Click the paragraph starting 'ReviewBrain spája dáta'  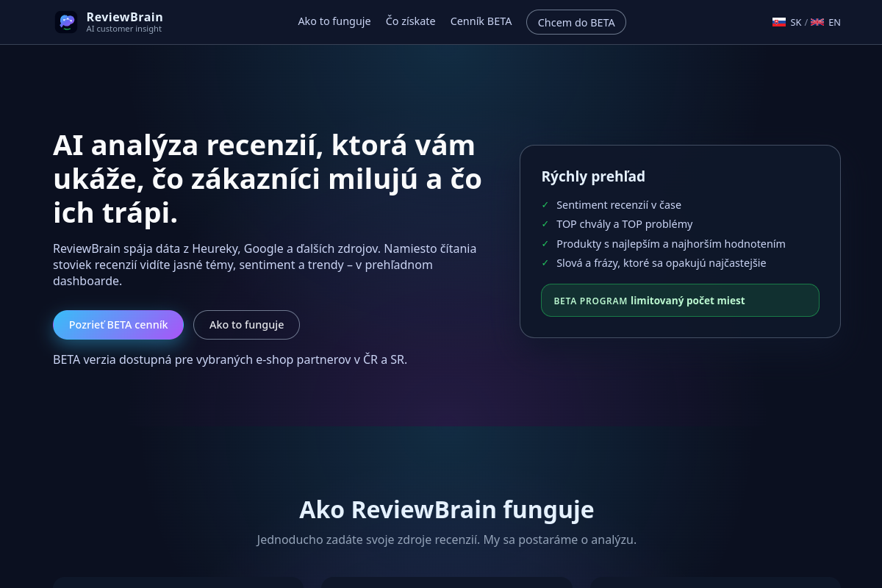[x=265, y=265]
